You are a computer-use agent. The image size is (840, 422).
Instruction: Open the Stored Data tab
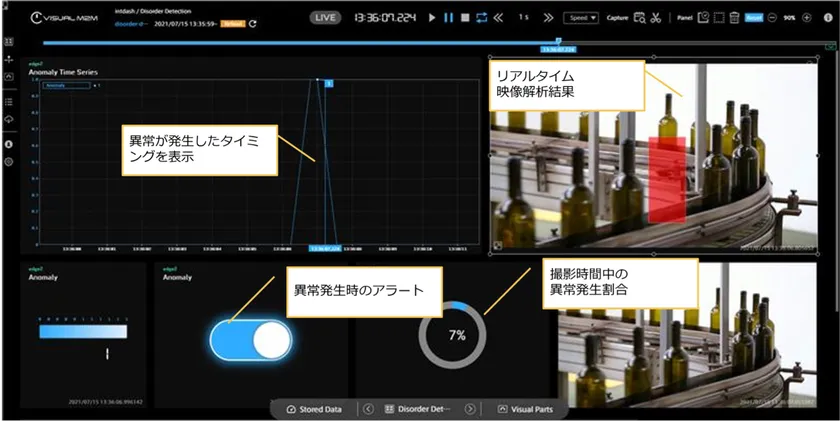[x=314, y=409]
